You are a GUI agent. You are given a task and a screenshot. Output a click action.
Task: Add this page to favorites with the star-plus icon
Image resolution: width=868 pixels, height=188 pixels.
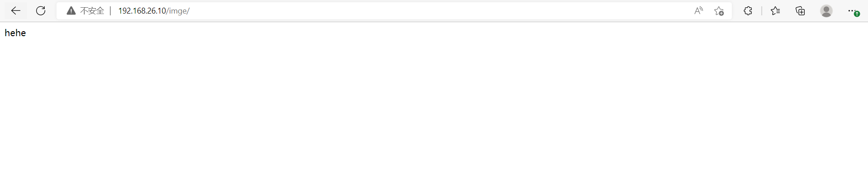click(719, 11)
